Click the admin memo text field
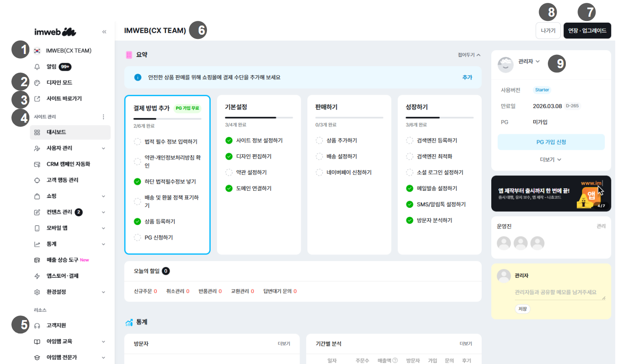Image resolution: width=627 pixels, height=364 pixels. (560, 293)
